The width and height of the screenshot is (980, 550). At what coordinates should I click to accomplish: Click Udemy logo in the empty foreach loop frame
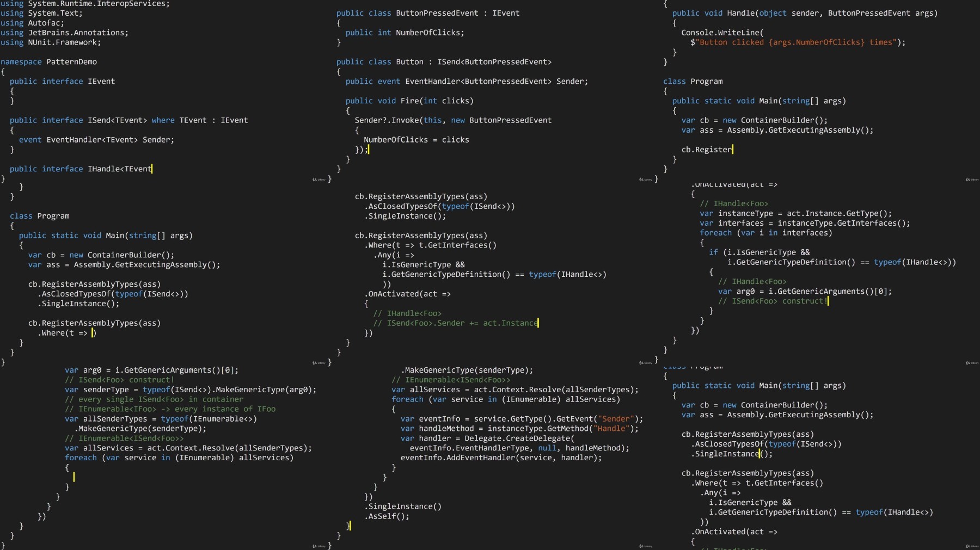point(319,546)
